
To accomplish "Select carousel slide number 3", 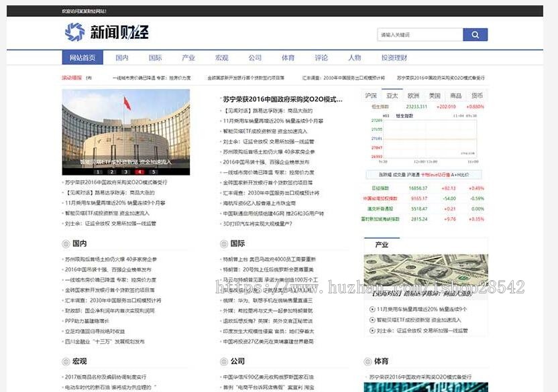I will click(x=125, y=172).
